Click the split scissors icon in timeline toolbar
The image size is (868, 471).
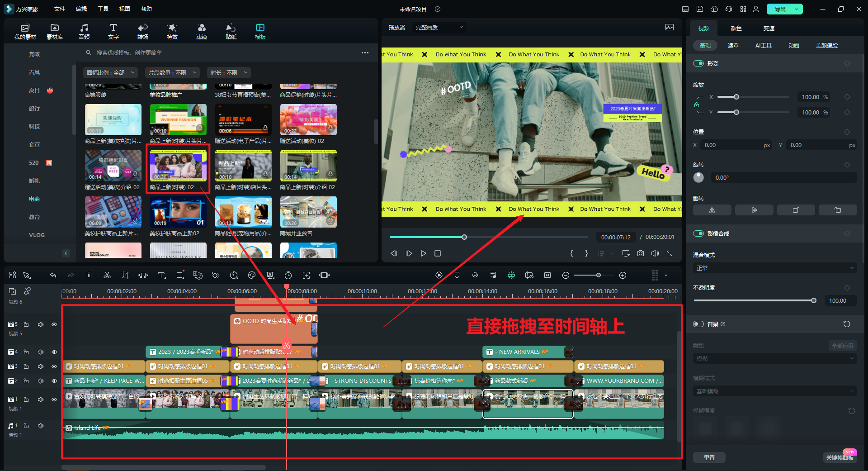click(107, 275)
